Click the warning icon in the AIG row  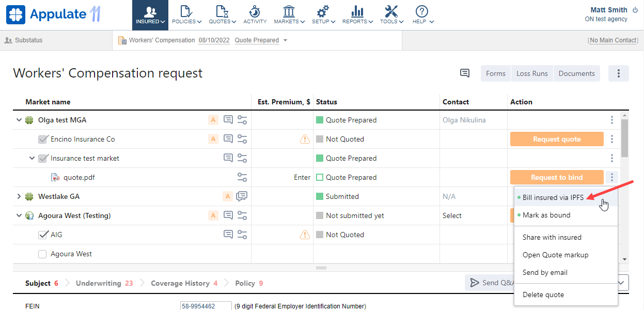click(x=305, y=235)
